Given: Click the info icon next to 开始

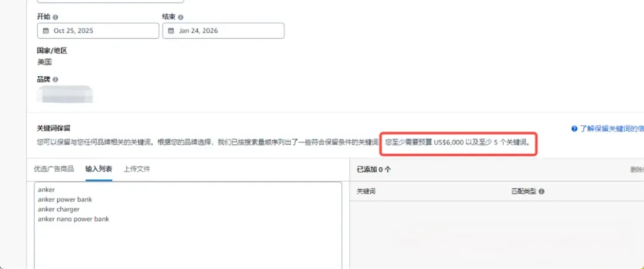Looking at the screenshot, I should pyautogui.click(x=55, y=18).
